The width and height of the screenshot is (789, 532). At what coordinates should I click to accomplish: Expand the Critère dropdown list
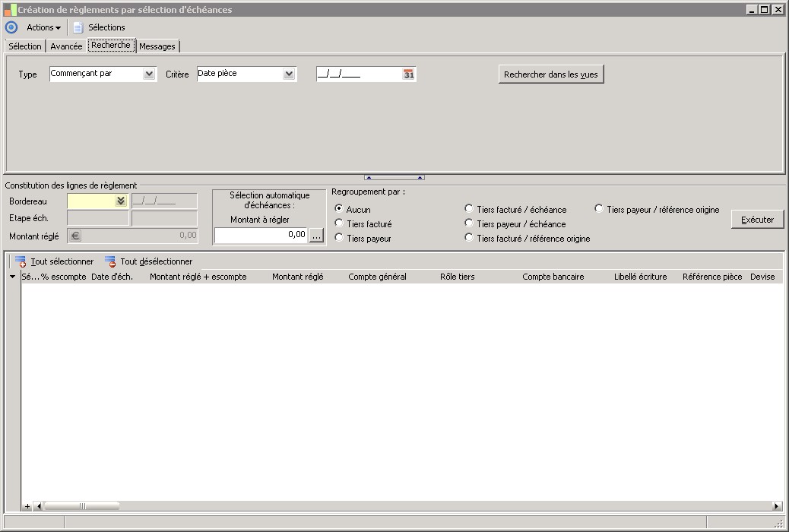pyautogui.click(x=289, y=74)
